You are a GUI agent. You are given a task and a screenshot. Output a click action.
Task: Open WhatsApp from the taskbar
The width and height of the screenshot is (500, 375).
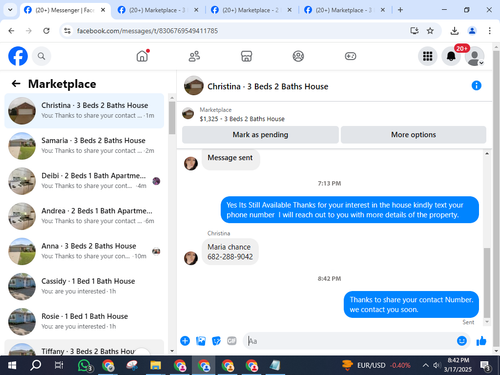(x=84, y=365)
